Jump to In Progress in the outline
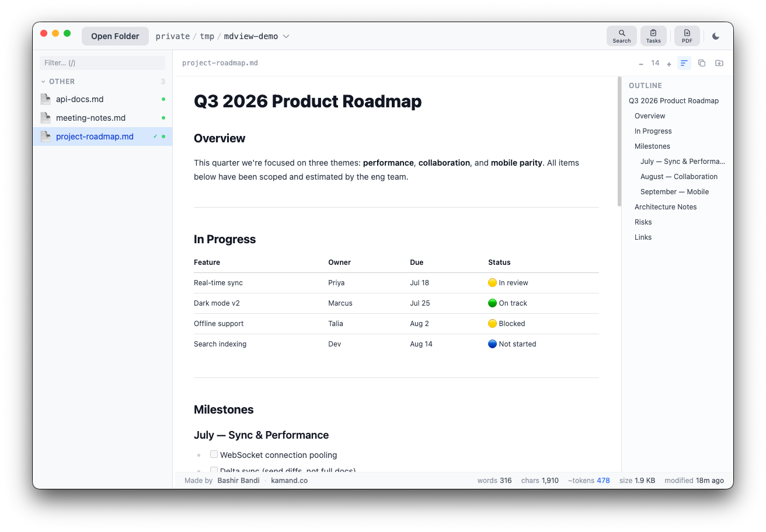766x532 pixels. click(653, 131)
